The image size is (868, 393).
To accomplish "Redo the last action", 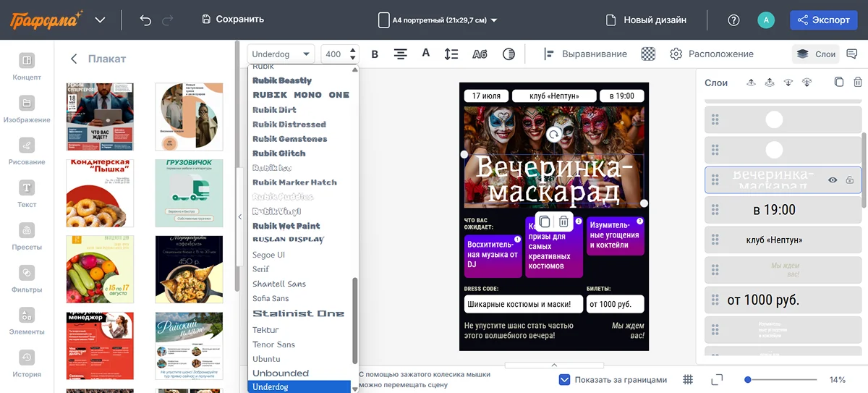I will click(x=168, y=20).
